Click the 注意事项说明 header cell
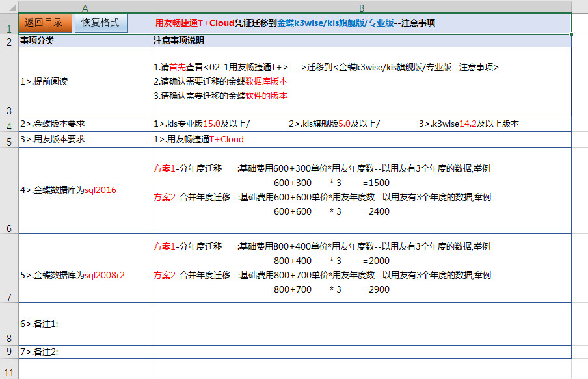Viewport: 588px width, 379px height. click(x=362, y=41)
